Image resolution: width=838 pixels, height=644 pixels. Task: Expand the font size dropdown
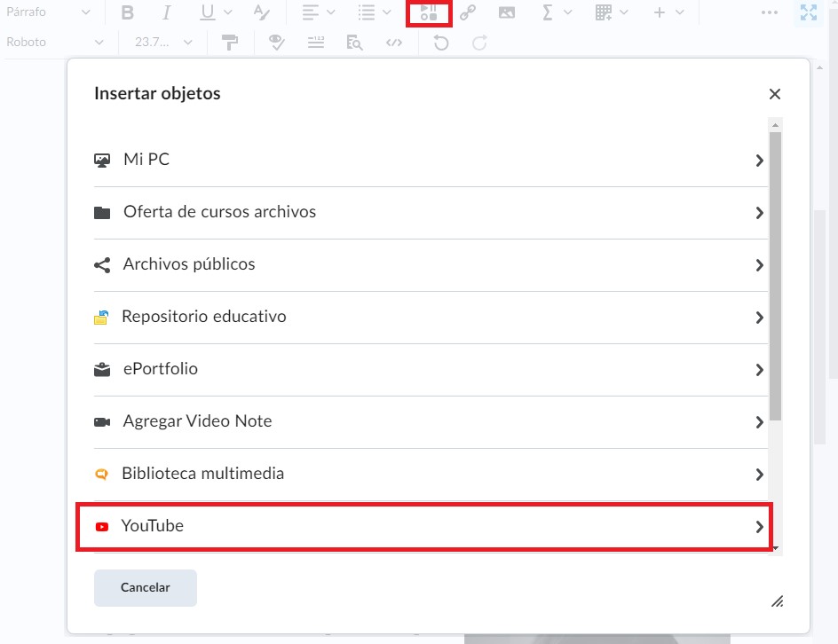[164, 43]
